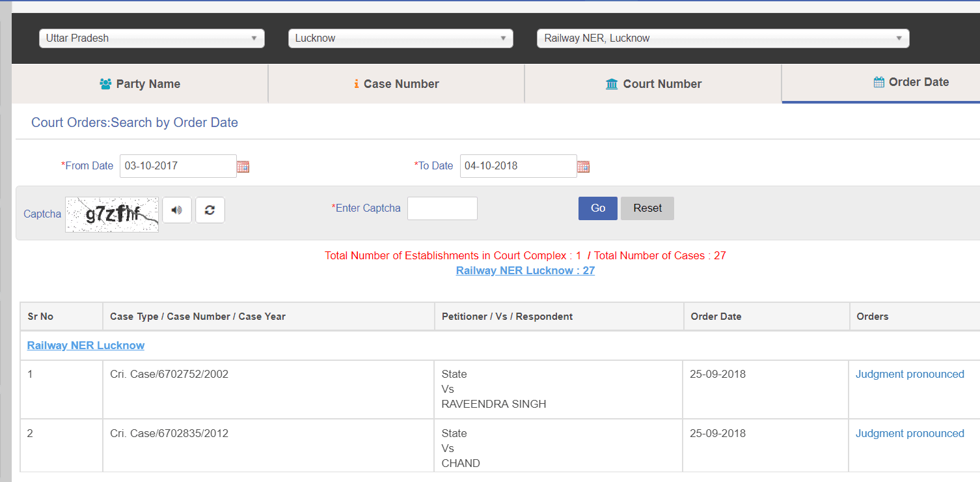This screenshot has height=482, width=980.
Task: Switch to the Court Number tab
Action: 653,84
